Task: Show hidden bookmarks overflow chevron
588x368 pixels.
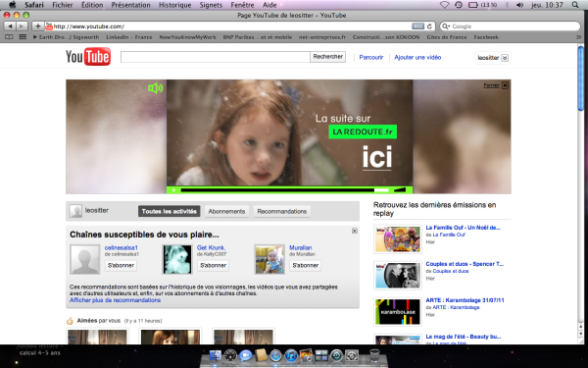Action: coord(578,37)
